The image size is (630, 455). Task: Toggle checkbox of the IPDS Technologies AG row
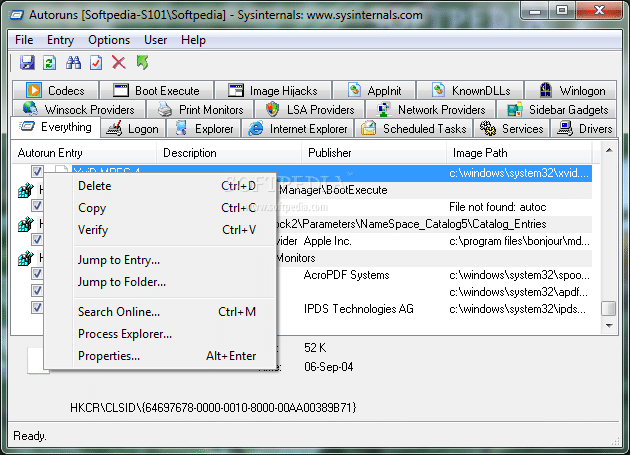37,308
